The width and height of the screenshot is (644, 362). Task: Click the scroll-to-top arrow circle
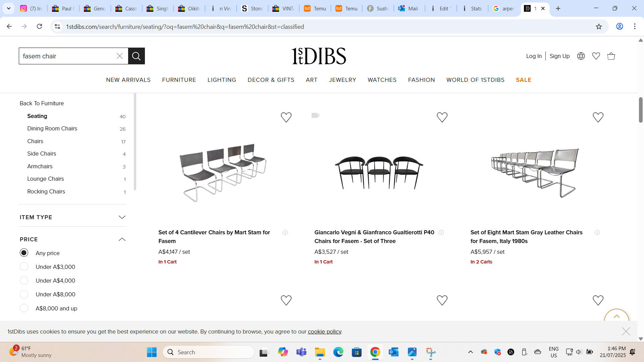616,316
